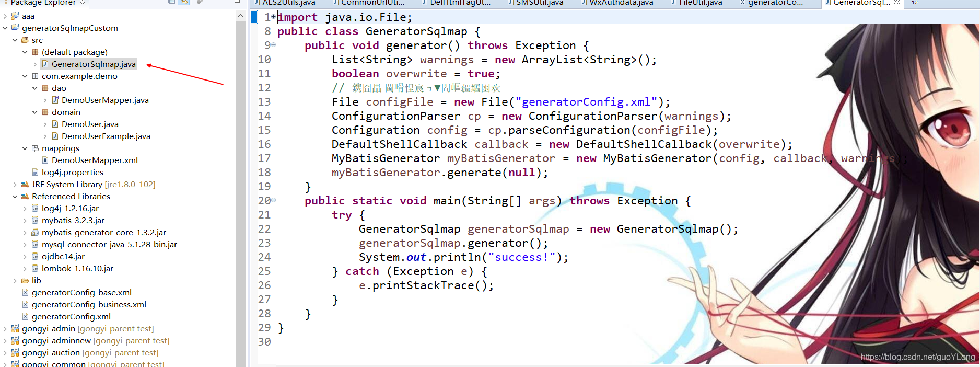
Task: Expand folded imports at line 1
Action: point(273,17)
